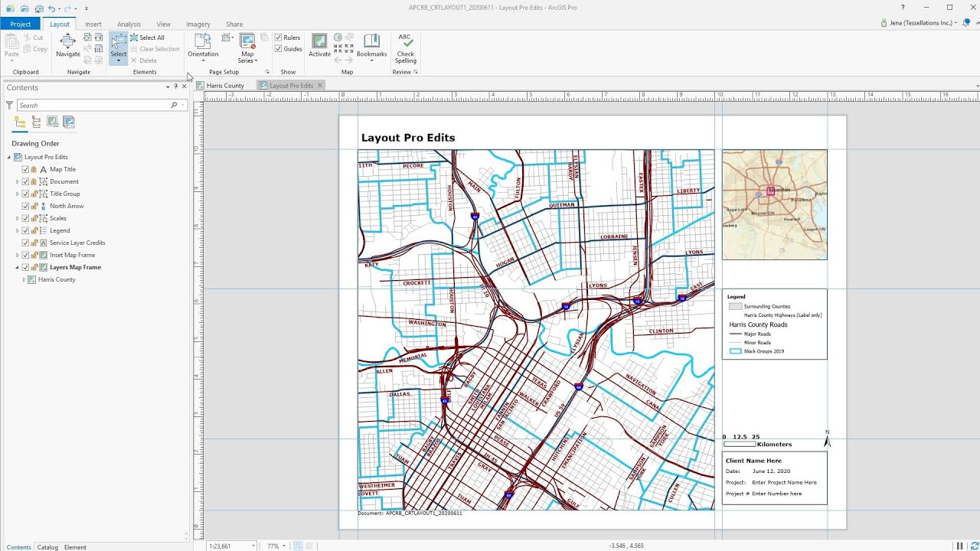Image resolution: width=980 pixels, height=551 pixels.
Task: Uncheck Title Group visibility checkbox
Action: (x=25, y=194)
